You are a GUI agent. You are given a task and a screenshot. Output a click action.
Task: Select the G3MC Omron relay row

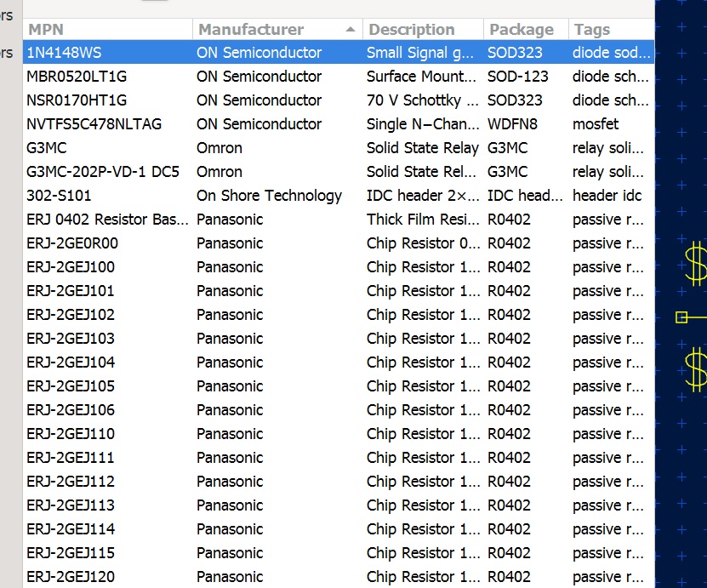339,148
